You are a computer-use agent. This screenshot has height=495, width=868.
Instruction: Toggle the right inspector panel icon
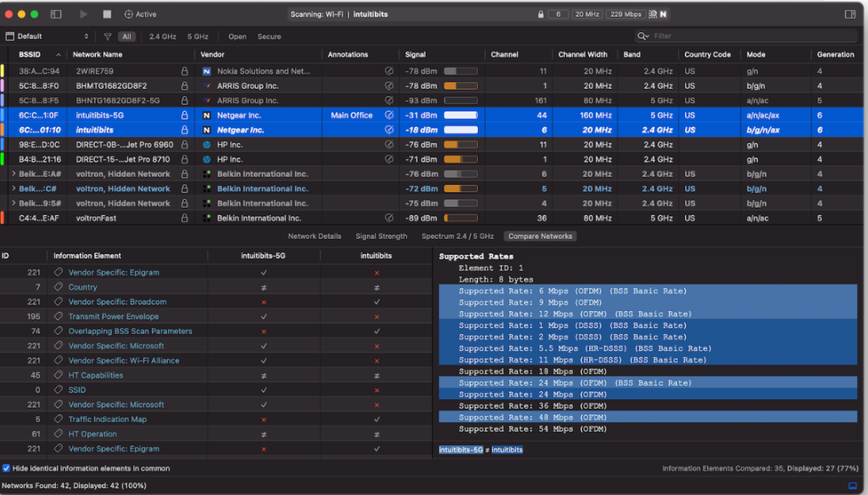coord(849,14)
